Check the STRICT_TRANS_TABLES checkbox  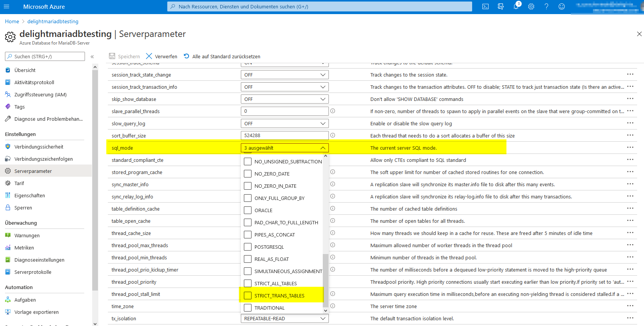[x=248, y=296]
